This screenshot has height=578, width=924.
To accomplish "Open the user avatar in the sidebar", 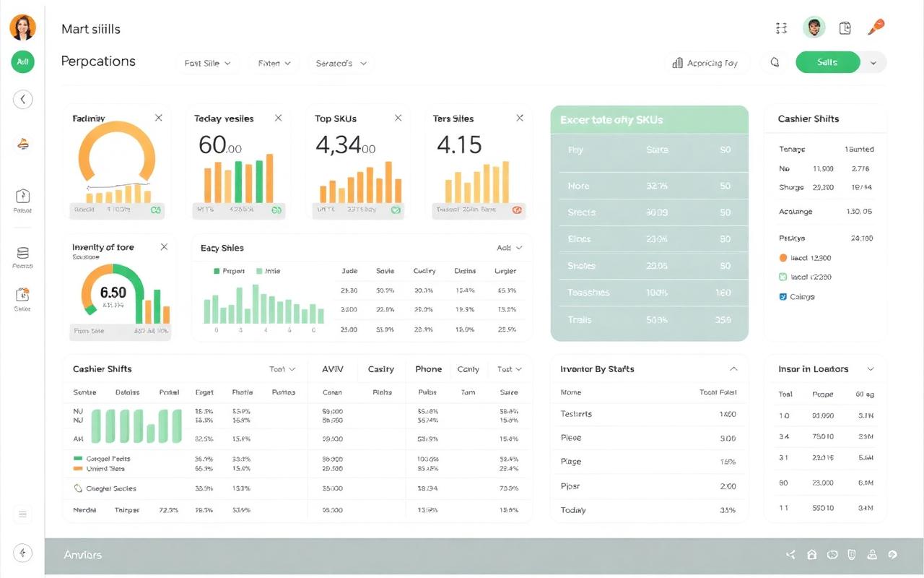I will click(x=22, y=28).
